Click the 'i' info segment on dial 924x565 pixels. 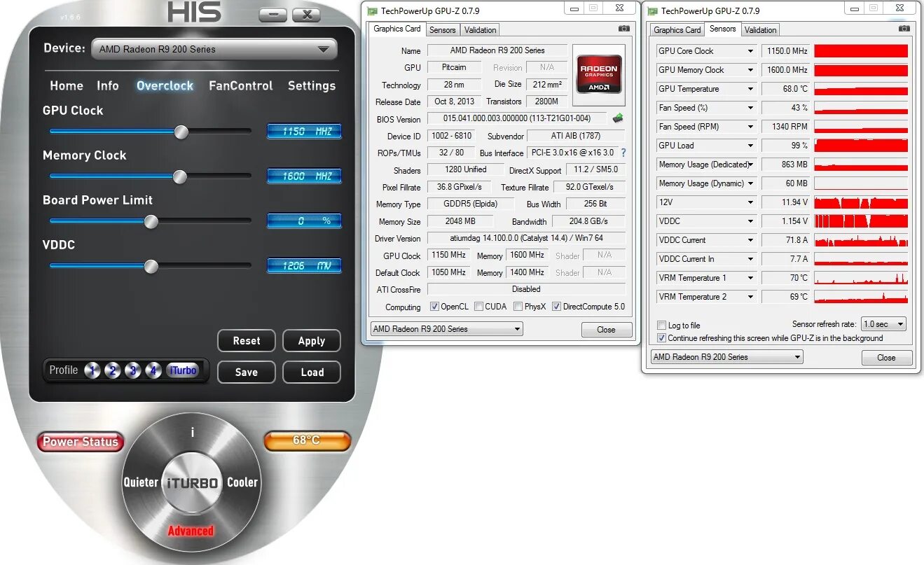click(192, 433)
